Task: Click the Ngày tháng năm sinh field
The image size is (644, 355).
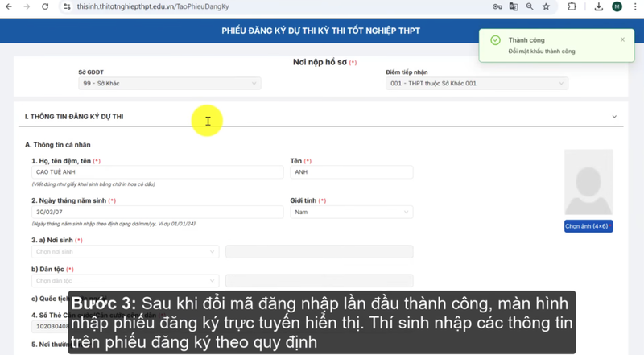Action: tap(157, 212)
